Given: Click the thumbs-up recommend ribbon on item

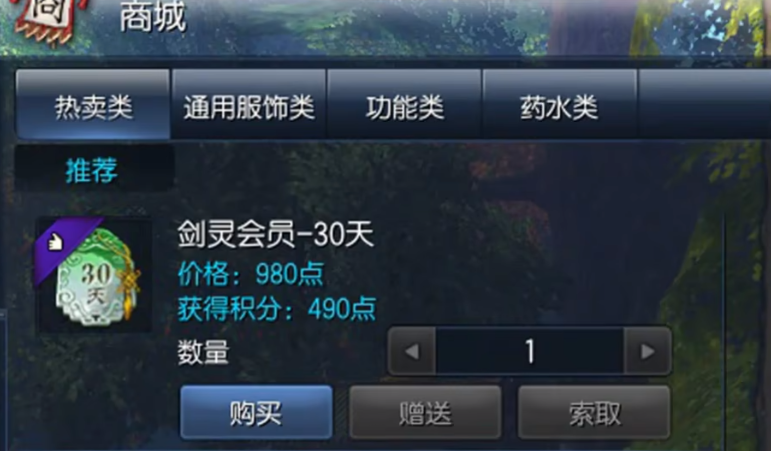Looking at the screenshot, I should (58, 243).
